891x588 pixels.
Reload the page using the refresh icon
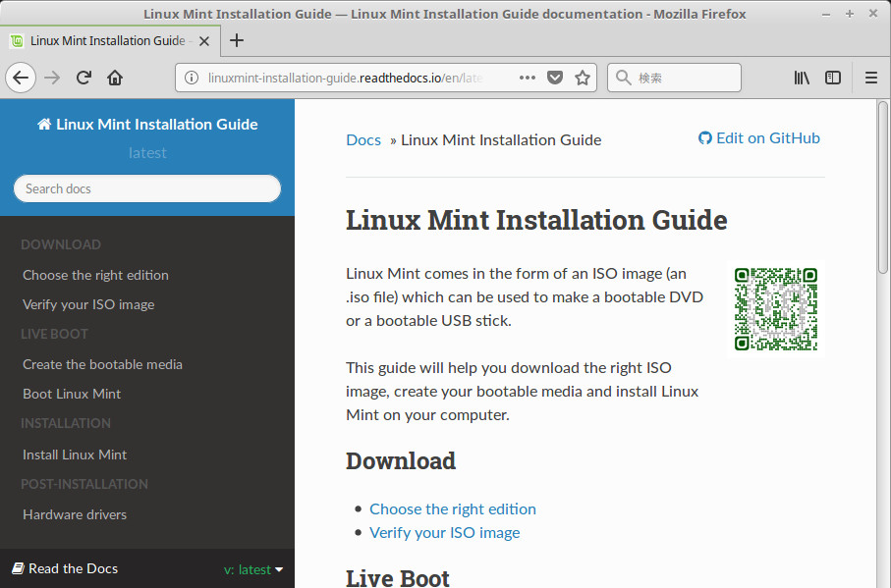click(84, 77)
